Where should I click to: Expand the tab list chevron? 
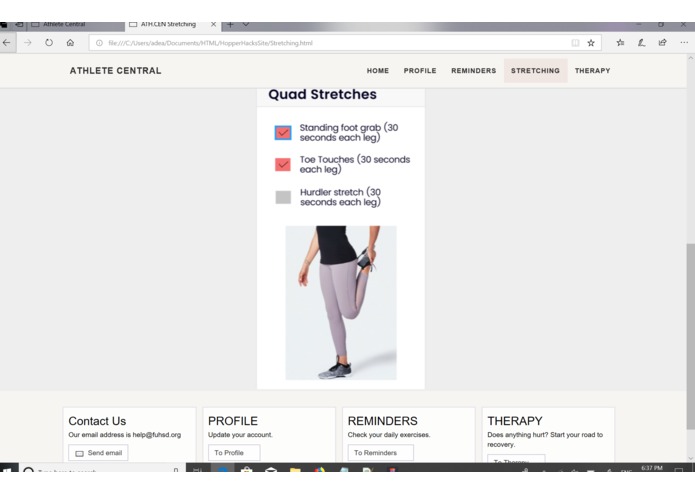coord(246,24)
